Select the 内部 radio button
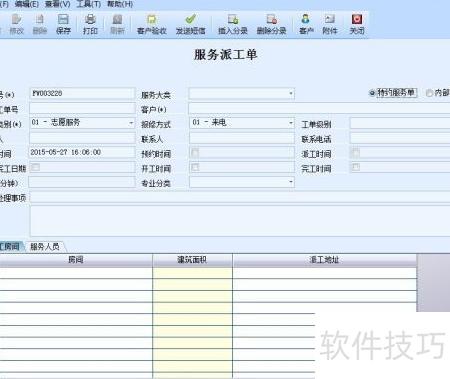 (x=429, y=93)
